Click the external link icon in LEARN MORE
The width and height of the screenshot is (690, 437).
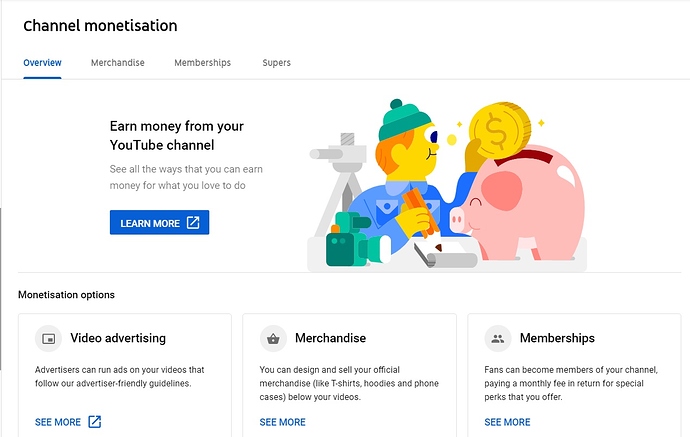pyautogui.click(x=193, y=223)
